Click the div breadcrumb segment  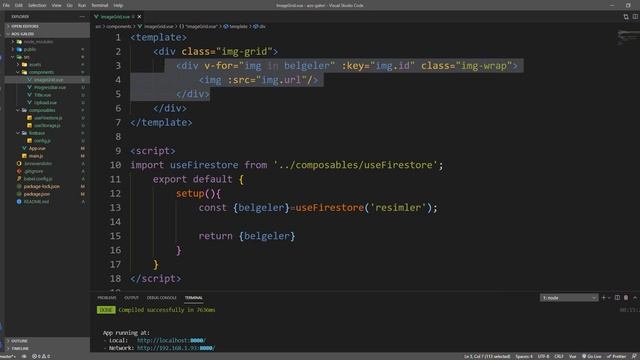click(x=260, y=27)
